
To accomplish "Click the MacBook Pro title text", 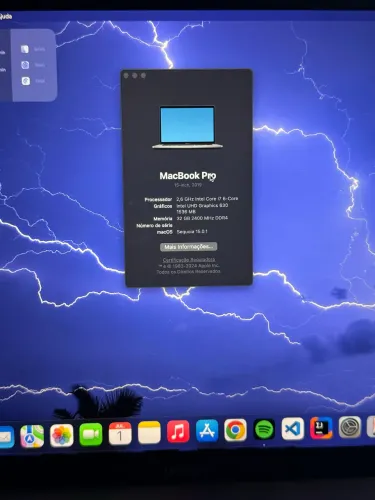I will [188, 176].
